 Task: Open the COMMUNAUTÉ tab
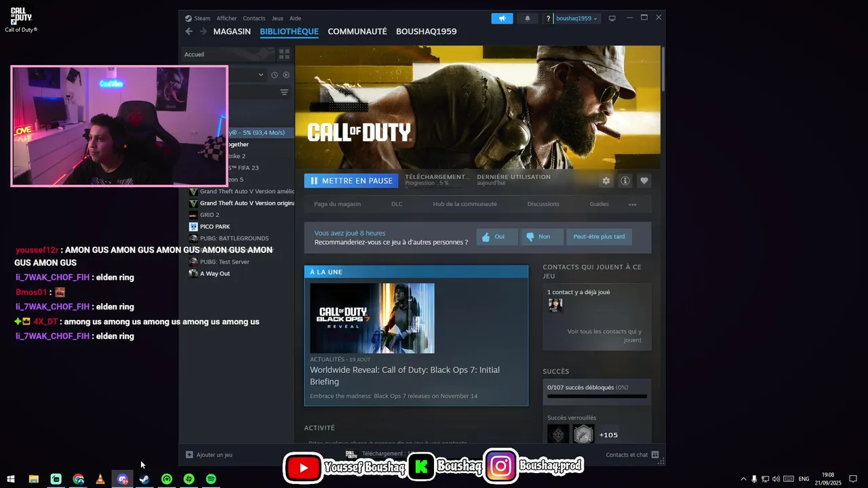point(357,31)
